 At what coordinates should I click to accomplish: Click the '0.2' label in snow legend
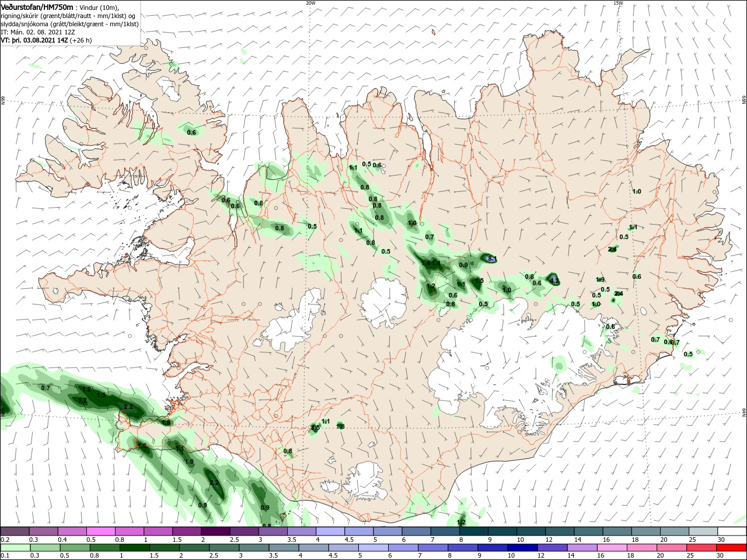pos(4,540)
